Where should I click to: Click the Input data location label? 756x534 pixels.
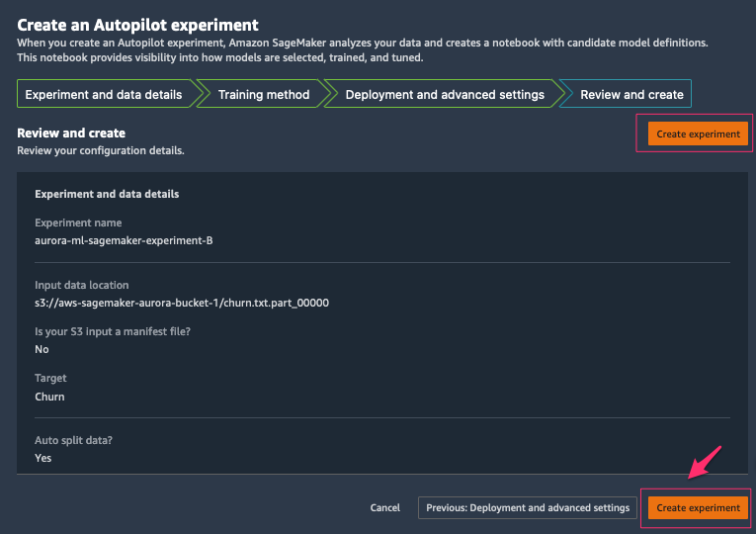[x=81, y=285]
